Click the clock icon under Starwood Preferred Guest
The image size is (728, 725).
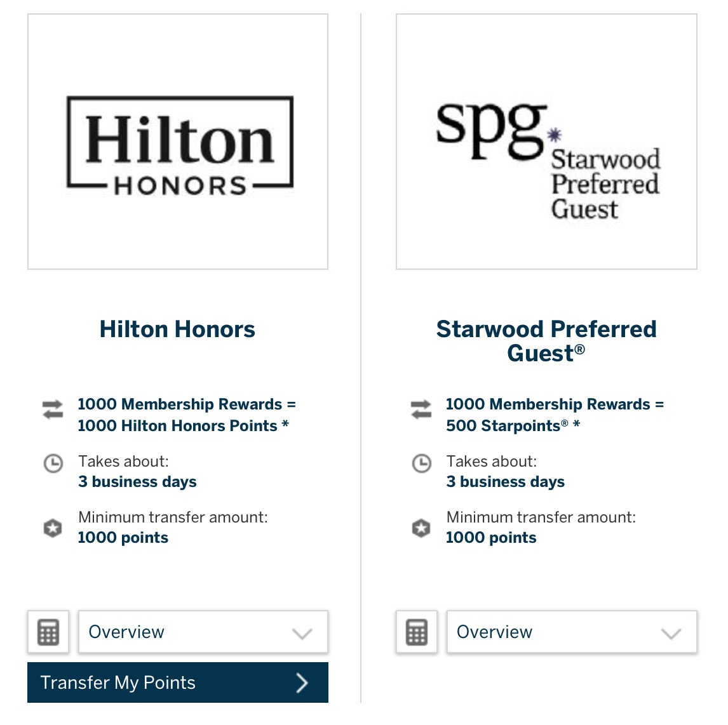[422, 463]
